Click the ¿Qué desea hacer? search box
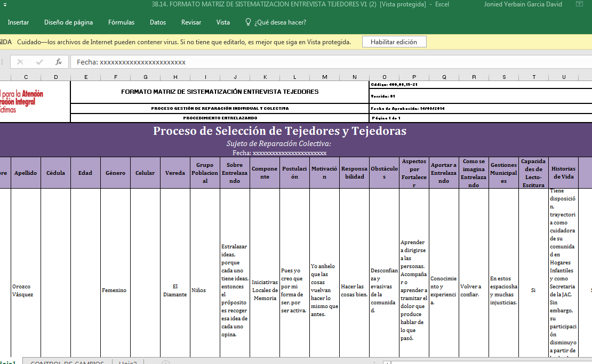This screenshot has width=592, height=364. (x=280, y=22)
